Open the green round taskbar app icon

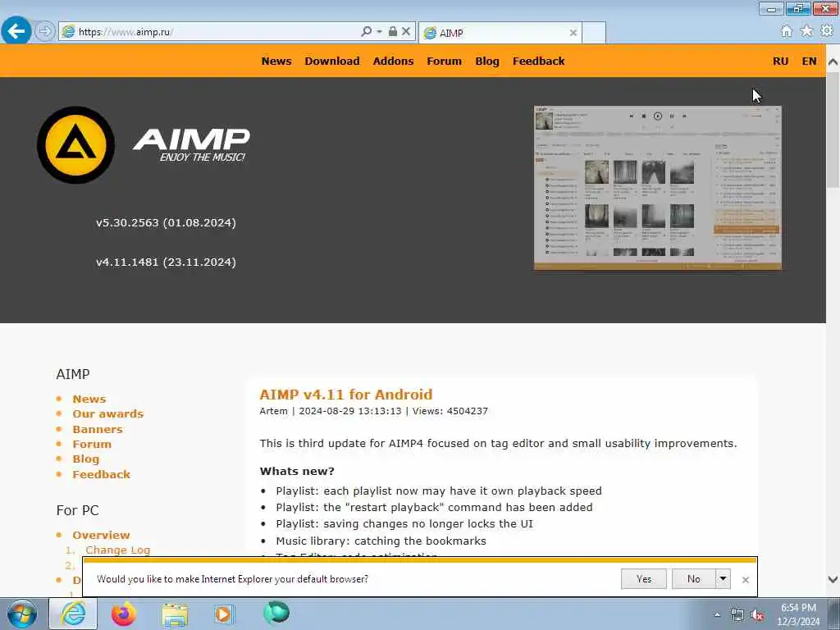(276, 613)
